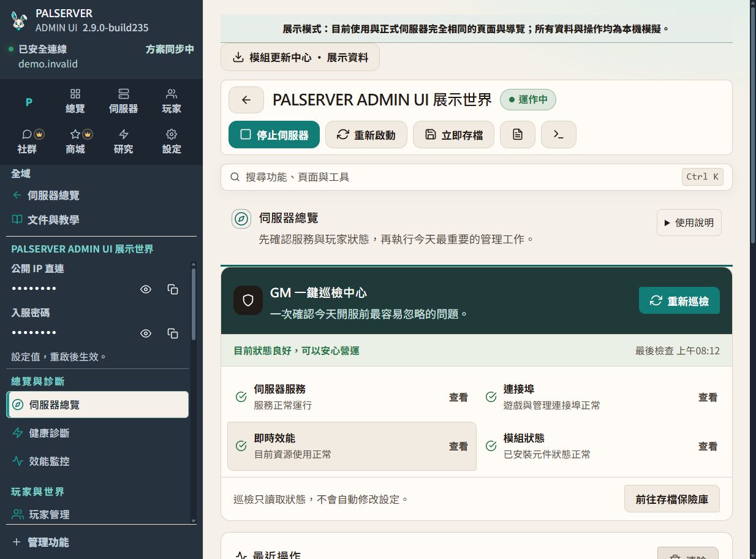This screenshot has height=559, width=756.
Task: Click the 模組狀態 check mark icon
Action: [x=491, y=446]
